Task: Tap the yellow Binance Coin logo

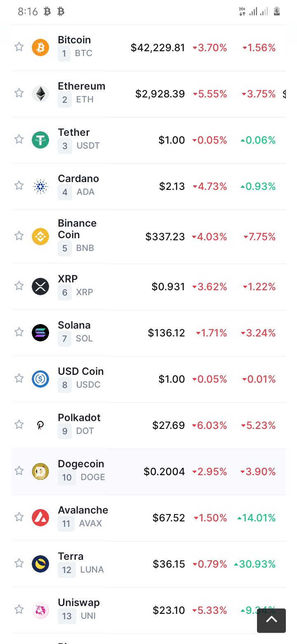Action: coord(40,237)
